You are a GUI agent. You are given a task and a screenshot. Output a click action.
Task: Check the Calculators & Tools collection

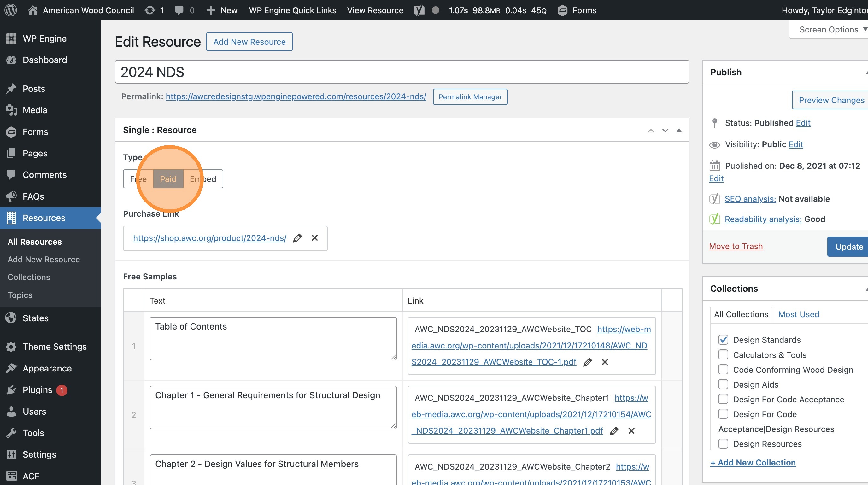click(723, 355)
